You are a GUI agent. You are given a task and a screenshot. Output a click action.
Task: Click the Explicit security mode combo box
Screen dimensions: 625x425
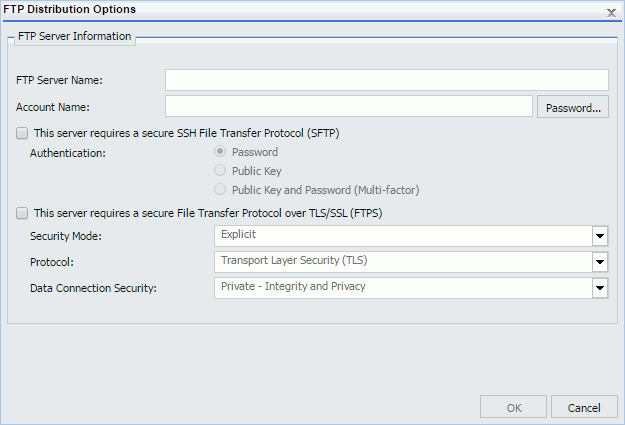(411, 236)
